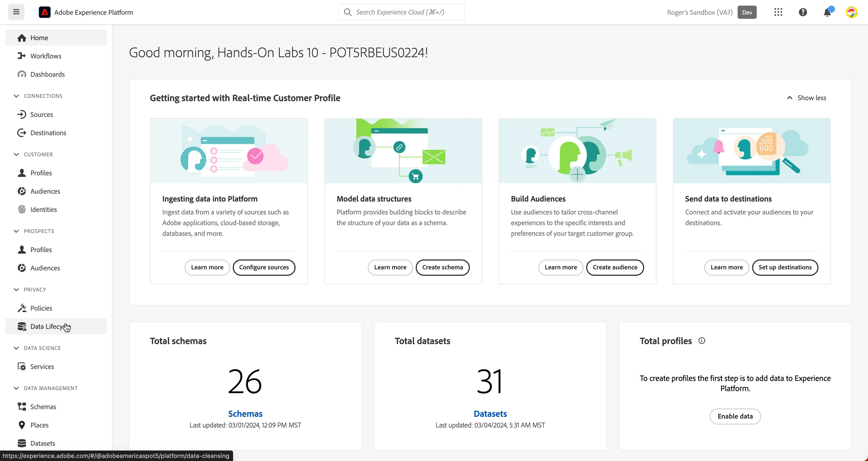The width and height of the screenshot is (868, 461).
Task: Open Data Lifecycle in the sidebar
Action: tap(56, 327)
